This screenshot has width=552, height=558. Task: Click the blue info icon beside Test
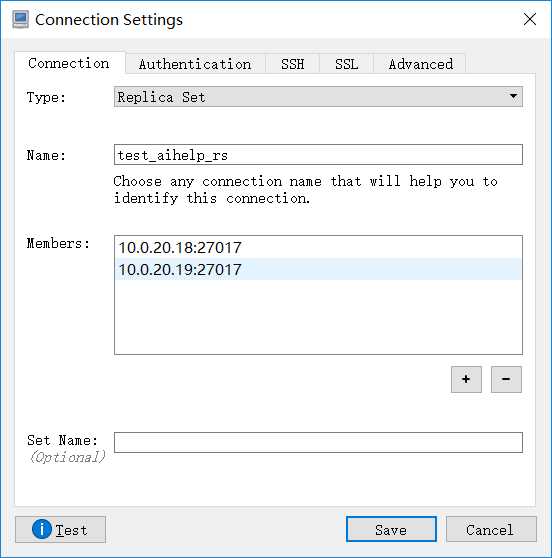click(x=42, y=529)
